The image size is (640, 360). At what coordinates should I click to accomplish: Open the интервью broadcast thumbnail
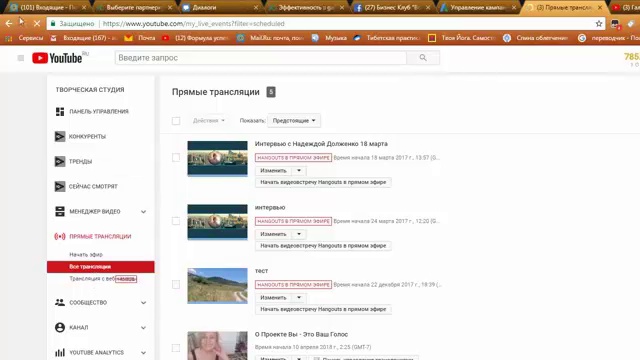(x=217, y=222)
